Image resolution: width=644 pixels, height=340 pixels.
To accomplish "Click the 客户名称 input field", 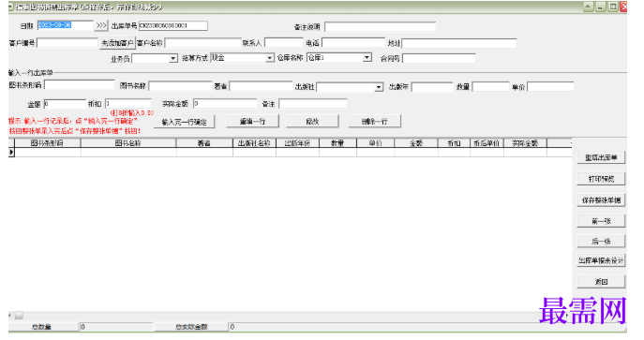I will [202, 43].
